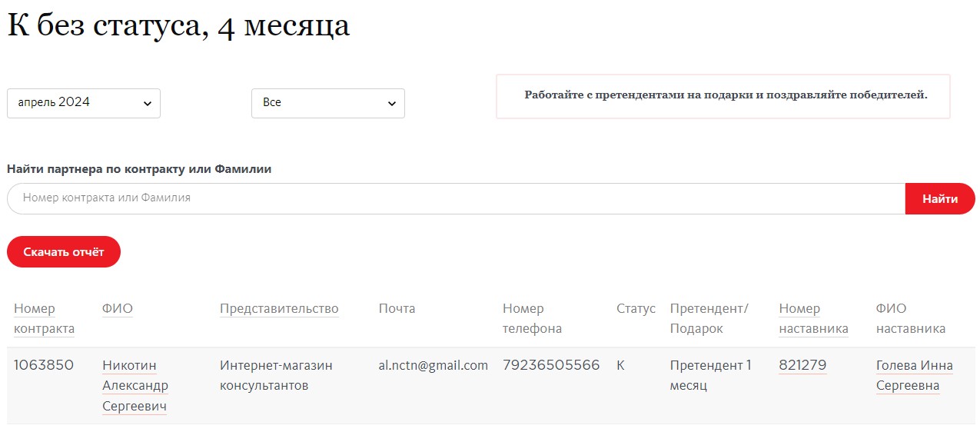Click the "Скачать отчёт" button

pos(64,252)
